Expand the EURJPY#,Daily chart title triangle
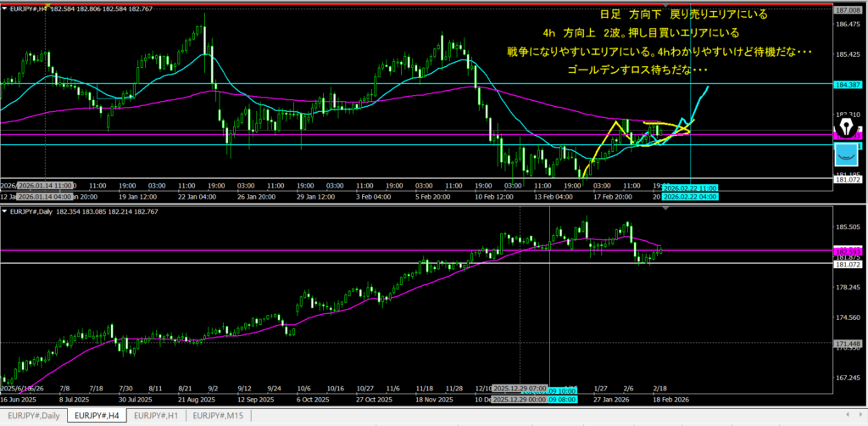The image size is (868, 426). click(4, 210)
